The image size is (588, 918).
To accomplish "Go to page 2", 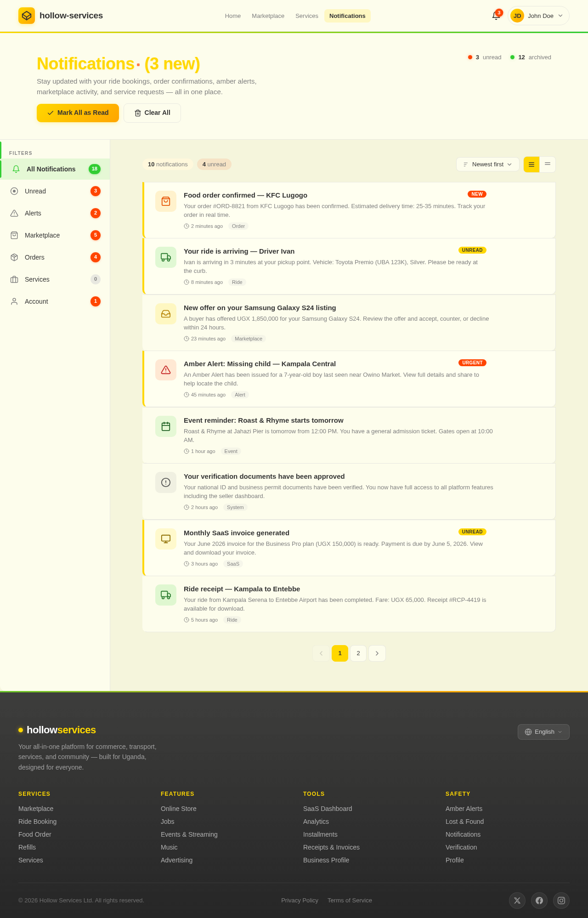I will tap(358, 653).
